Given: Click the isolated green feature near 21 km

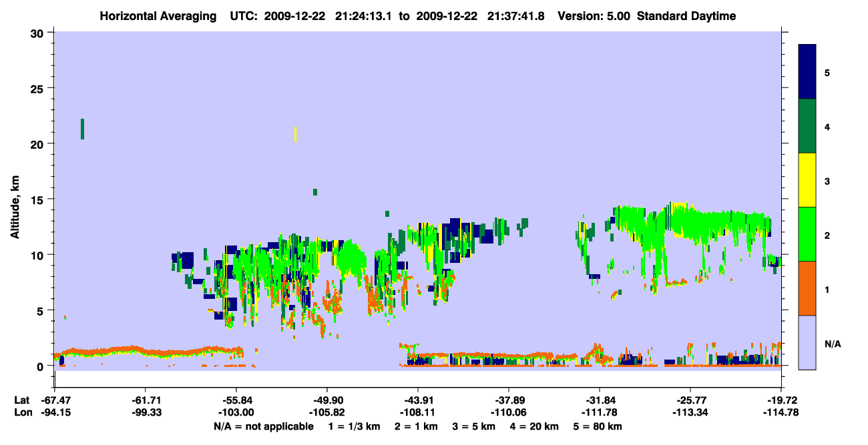Looking at the screenshot, I should (x=82, y=129).
